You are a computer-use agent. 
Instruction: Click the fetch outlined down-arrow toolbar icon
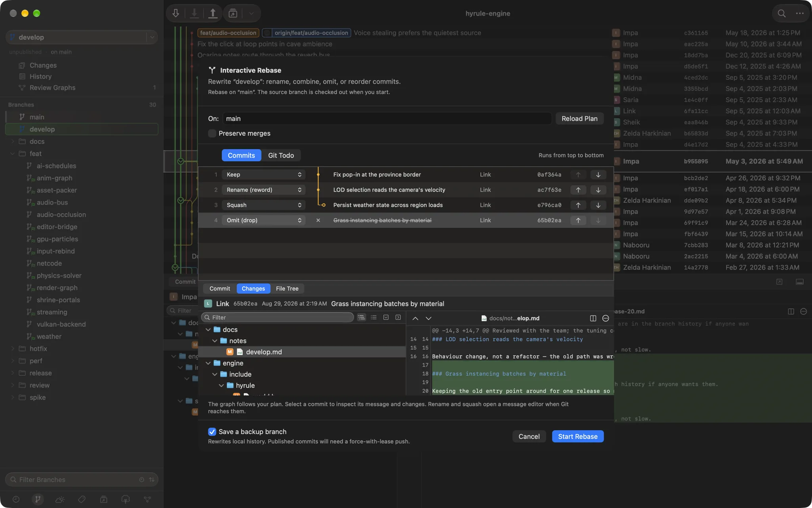(x=176, y=13)
